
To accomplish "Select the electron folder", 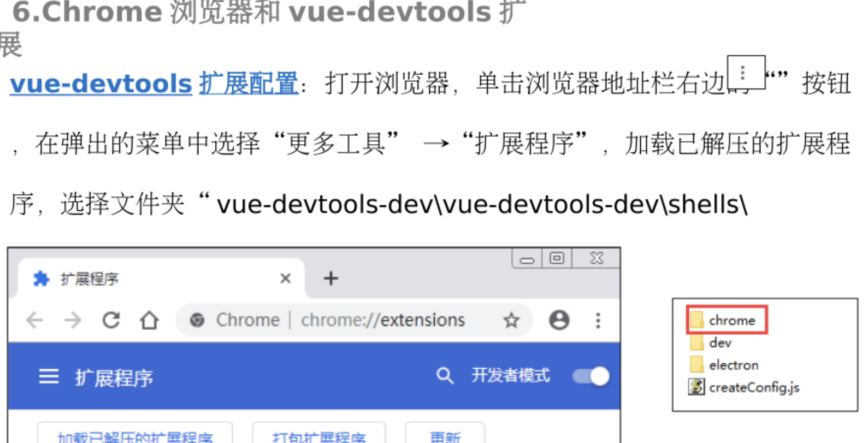I will click(724, 365).
